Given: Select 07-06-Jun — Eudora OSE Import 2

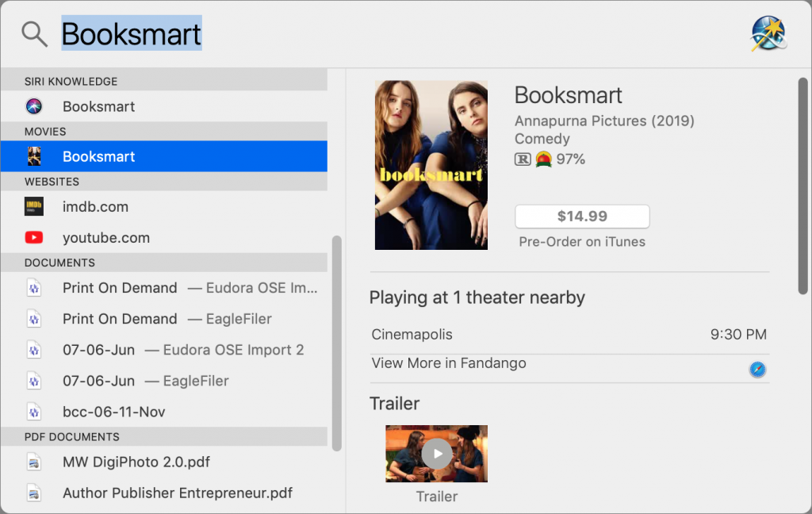Looking at the screenshot, I should point(164,350).
